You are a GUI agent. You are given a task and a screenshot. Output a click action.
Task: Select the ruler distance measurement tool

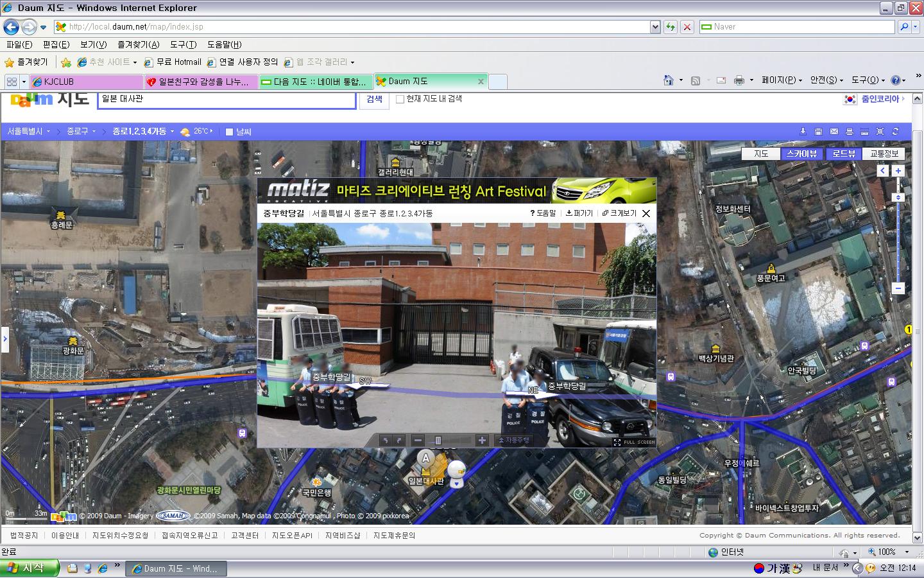click(865, 132)
